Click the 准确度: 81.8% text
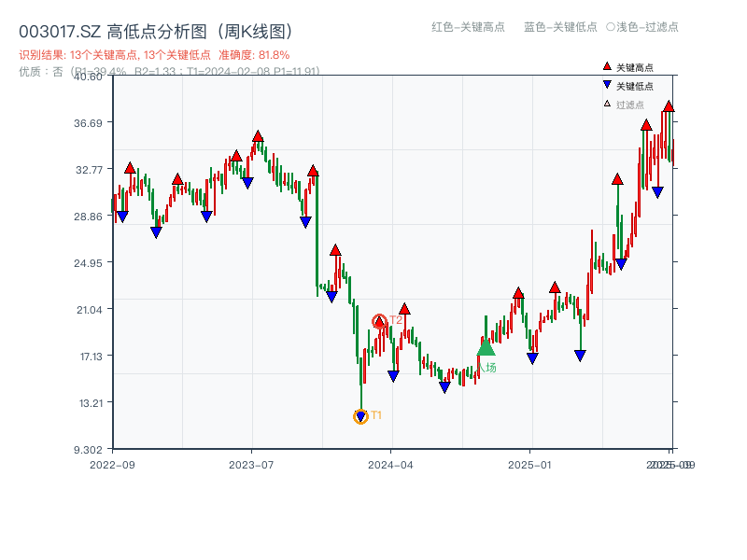The width and height of the screenshot is (747, 560). [254, 55]
